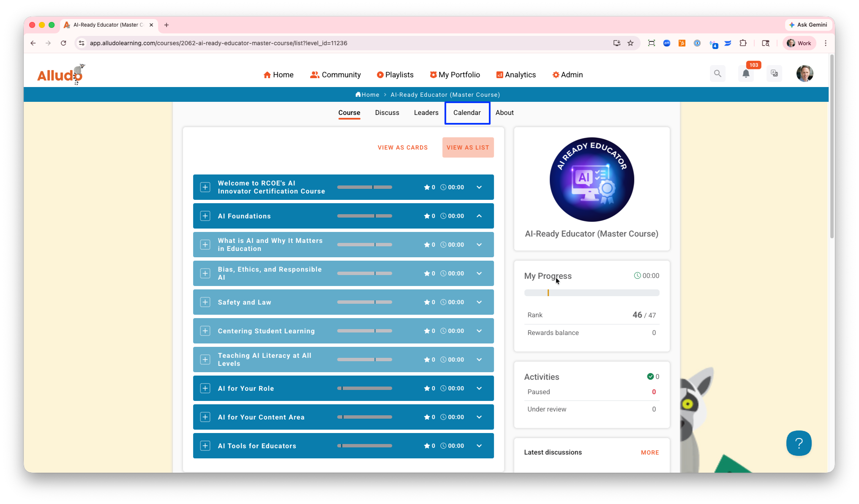The width and height of the screenshot is (859, 504).
Task: Open the Discuss tab
Action: coord(387,113)
